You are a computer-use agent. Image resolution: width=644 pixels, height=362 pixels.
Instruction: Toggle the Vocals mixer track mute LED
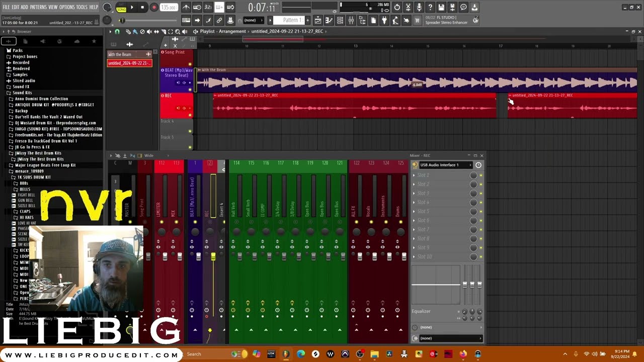point(371,222)
